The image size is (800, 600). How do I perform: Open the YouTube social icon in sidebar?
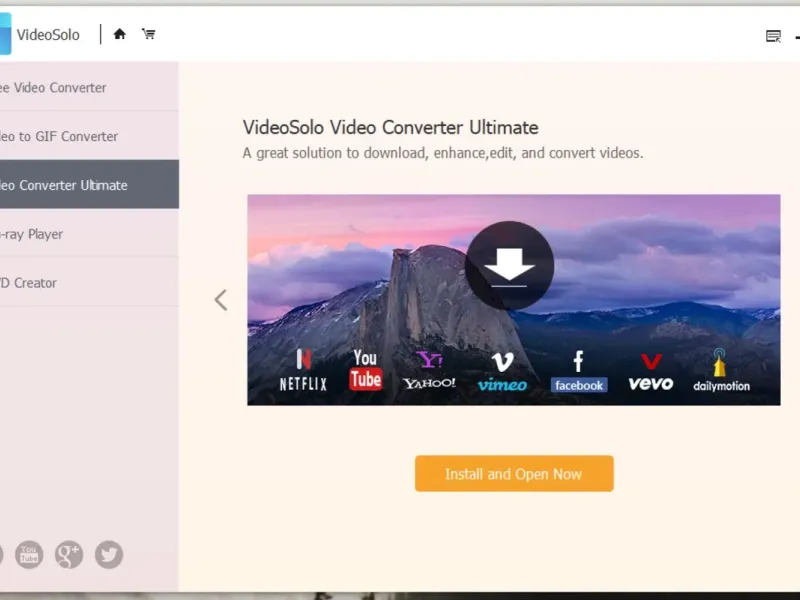click(x=29, y=554)
